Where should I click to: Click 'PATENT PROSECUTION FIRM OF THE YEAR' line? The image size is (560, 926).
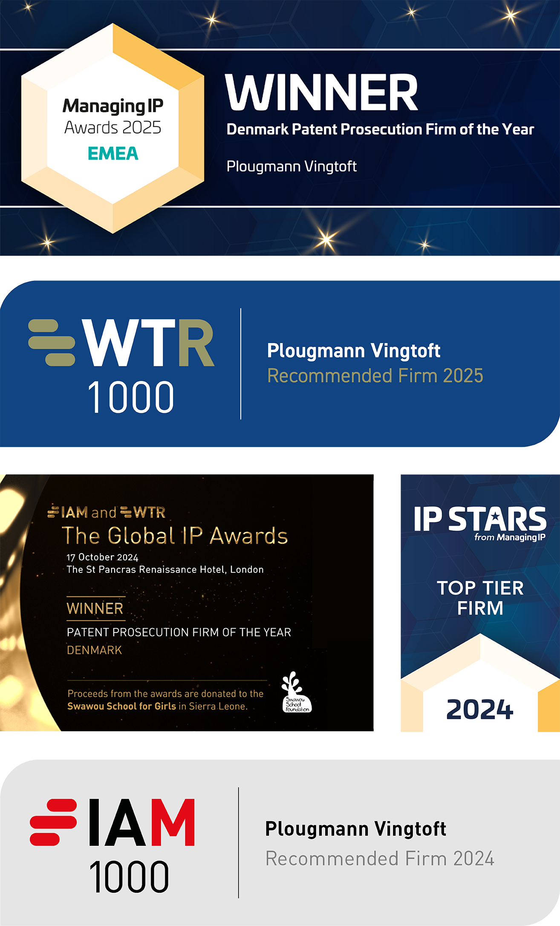click(x=179, y=632)
